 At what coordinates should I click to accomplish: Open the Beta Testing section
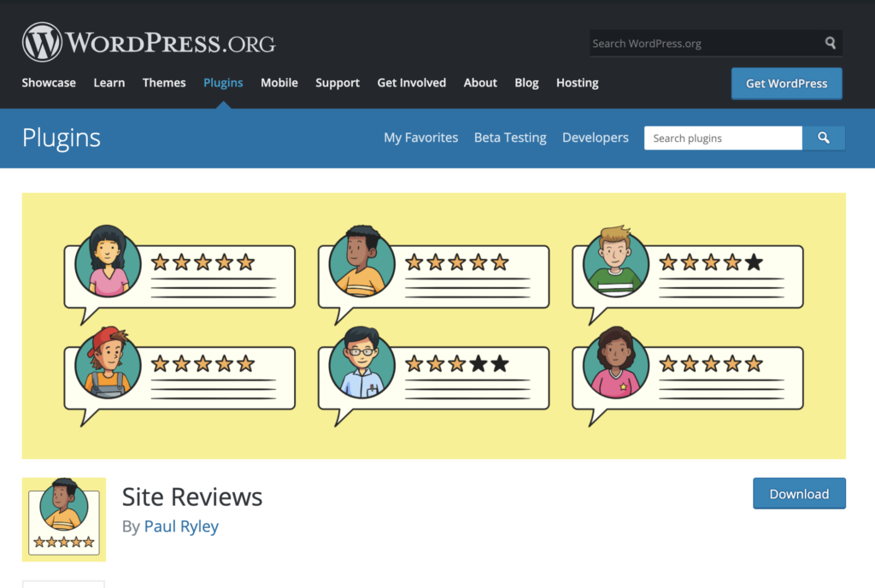click(510, 138)
